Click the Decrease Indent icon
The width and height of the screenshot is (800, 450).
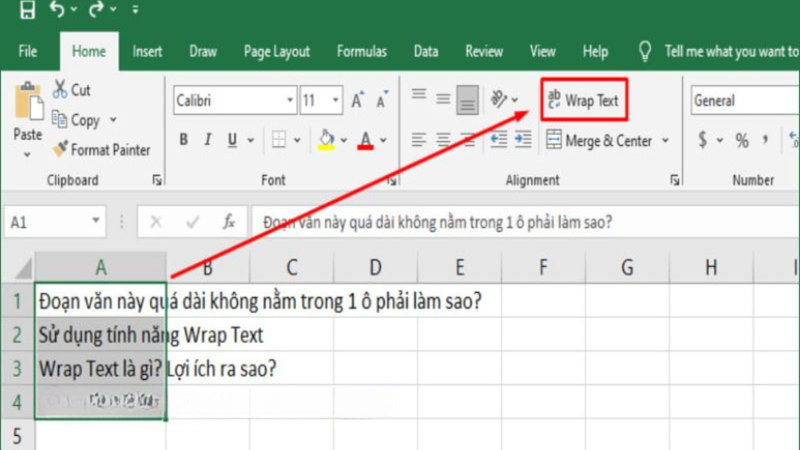[x=498, y=139]
